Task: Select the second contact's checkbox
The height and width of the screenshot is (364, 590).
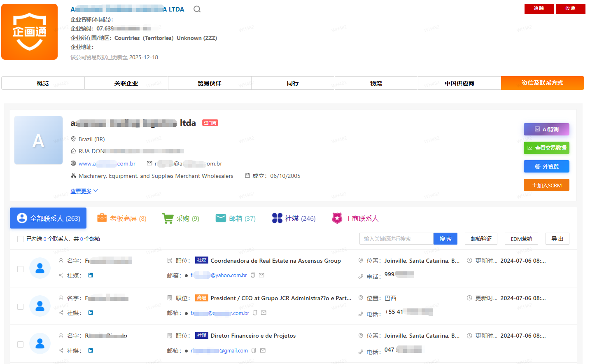Action: click(x=20, y=307)
